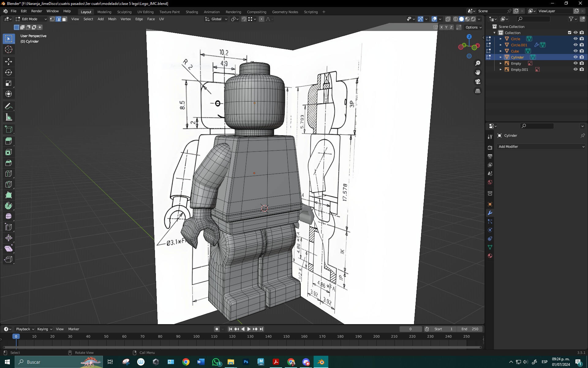
Task: Click the zoom magnifier icon in the viewport
Action: pyautogui.click(x=478, y=63)
